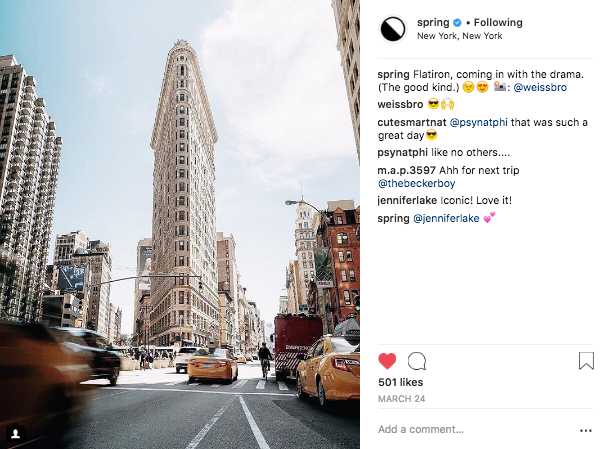The height and width of the screenshot is (449, 610).
Task: Toggle the Following button
Action: point(498,23)
